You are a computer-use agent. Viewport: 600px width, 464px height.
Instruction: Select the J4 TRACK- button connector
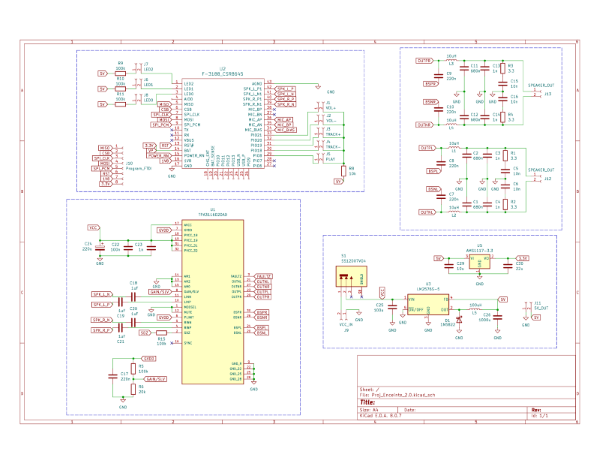319,145
